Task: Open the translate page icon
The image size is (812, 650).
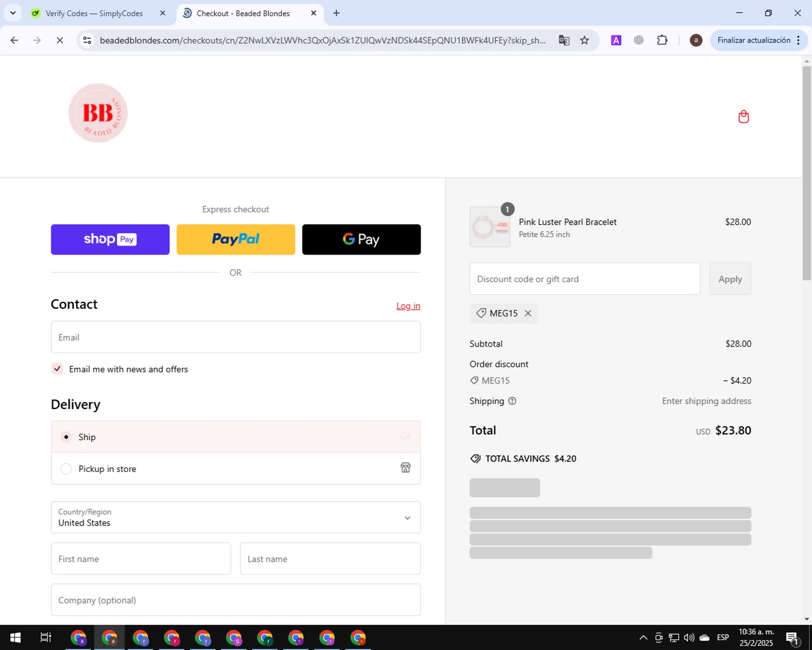Action: [x=564, y=40]
